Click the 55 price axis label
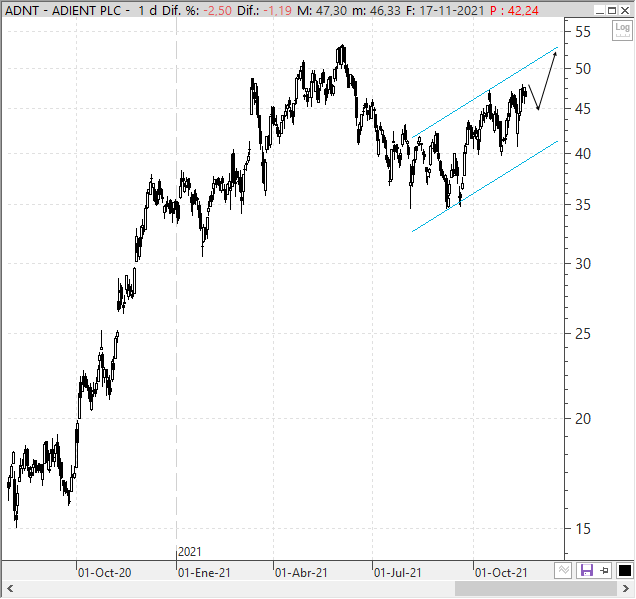The image size is (636, 599). pyautogui.click(x=583, y=32)
